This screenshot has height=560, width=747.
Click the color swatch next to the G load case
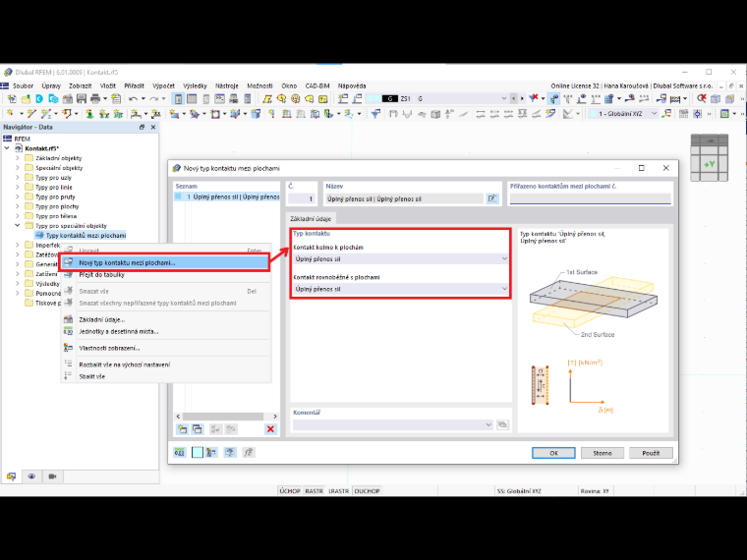[373, 98]
